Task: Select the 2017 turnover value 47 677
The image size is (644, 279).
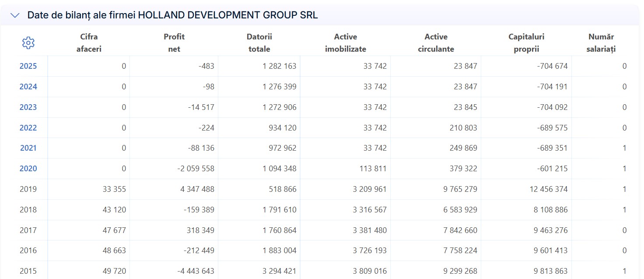Action: 114,230
